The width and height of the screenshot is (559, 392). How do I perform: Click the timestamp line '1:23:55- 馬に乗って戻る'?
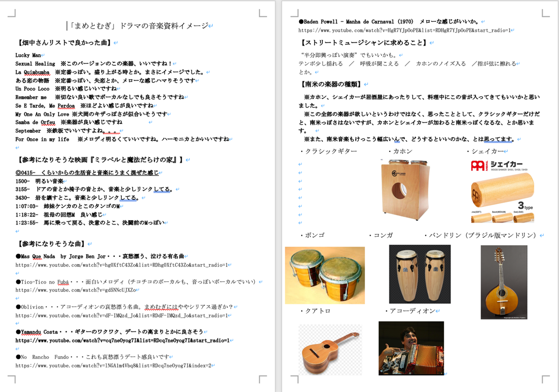click(x=90, y=223)
